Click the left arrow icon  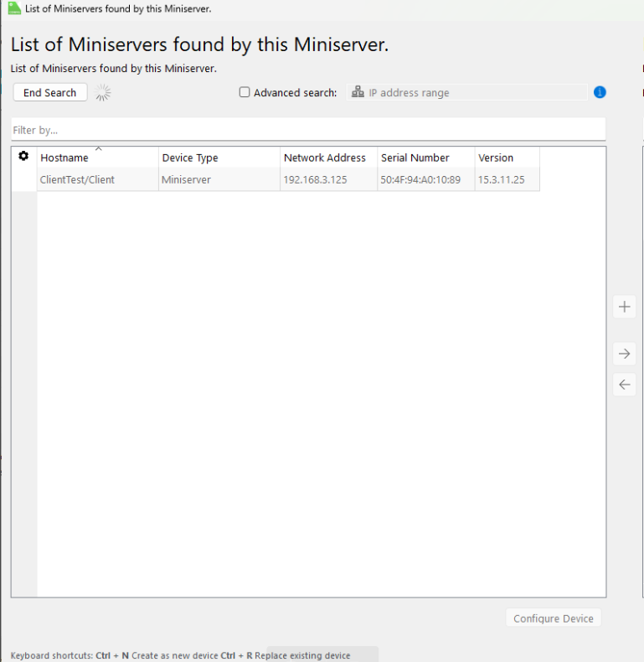(624, 385)
